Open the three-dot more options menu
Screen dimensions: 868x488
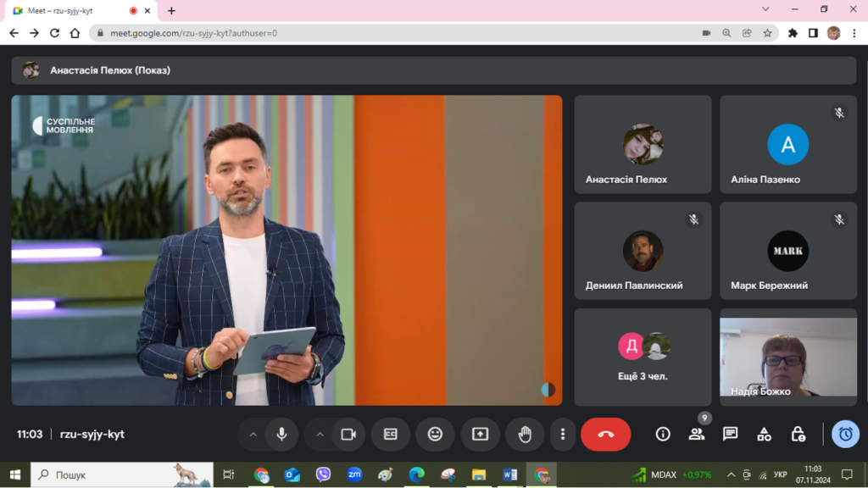coord(563,435)
